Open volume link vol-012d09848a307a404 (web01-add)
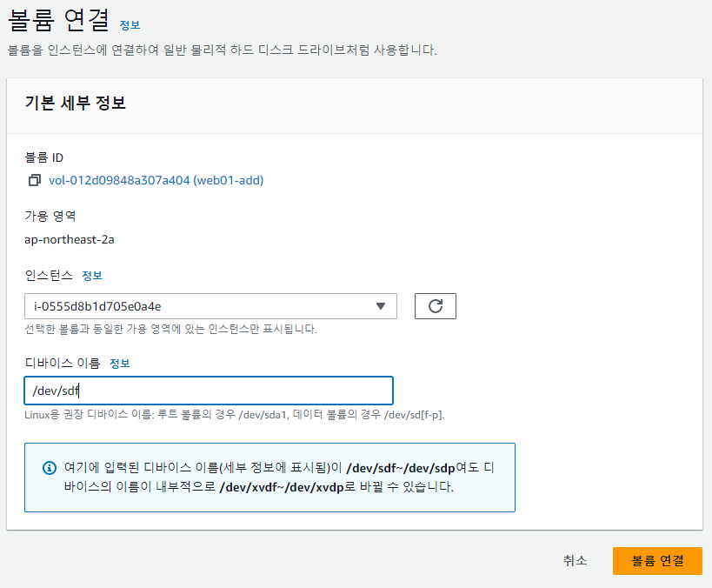 click(x=156, y=180)
